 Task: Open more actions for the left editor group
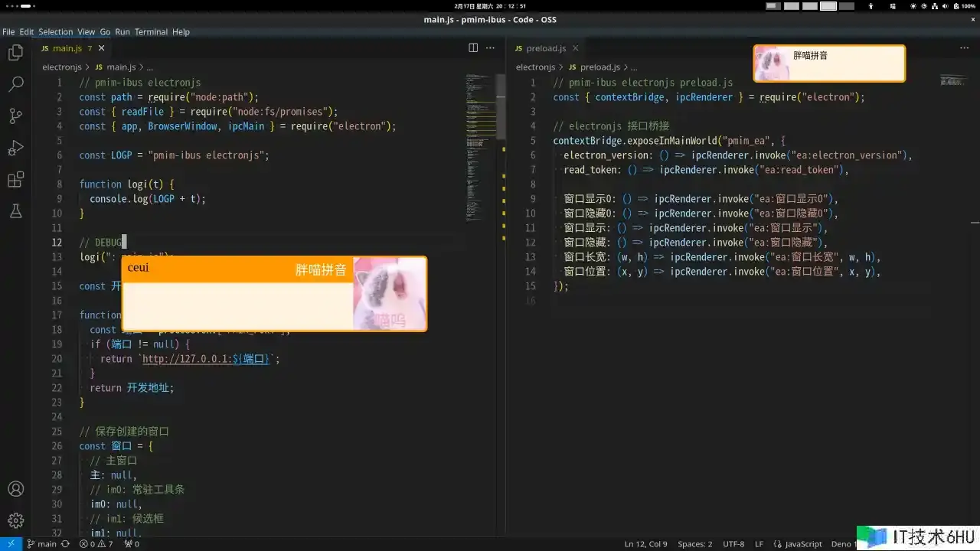click(491, 47)
